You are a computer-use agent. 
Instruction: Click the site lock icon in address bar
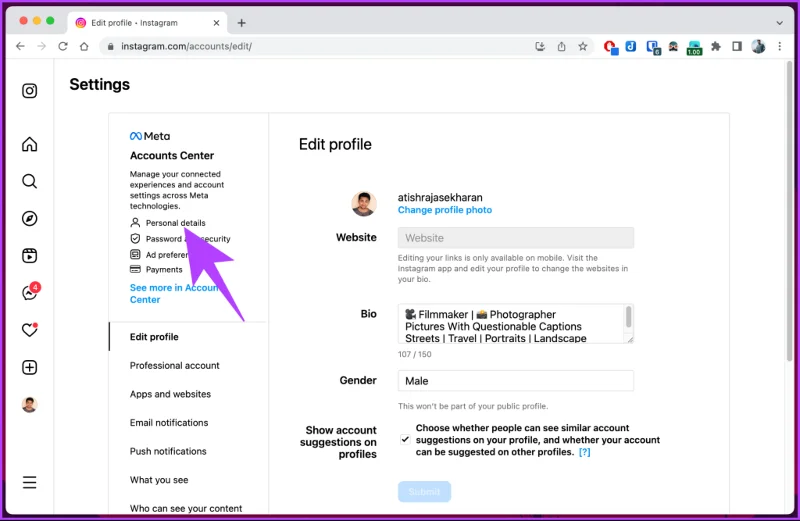click(110, 46)
